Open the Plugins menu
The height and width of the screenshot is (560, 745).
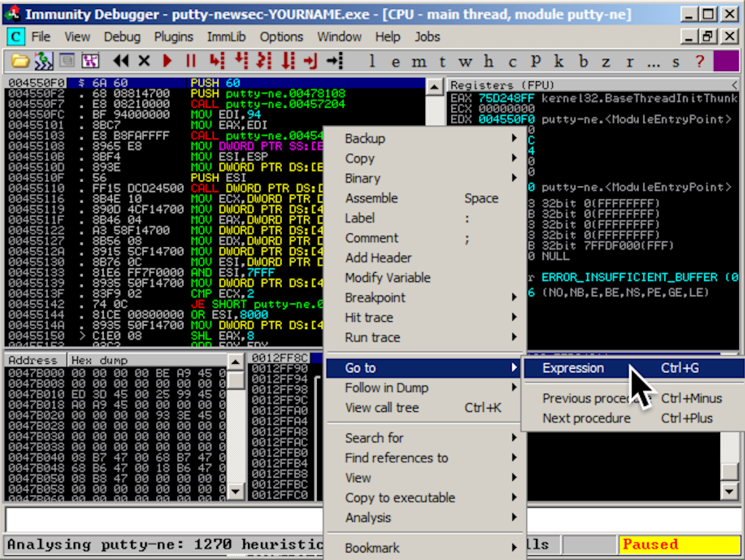pos(173,37)
